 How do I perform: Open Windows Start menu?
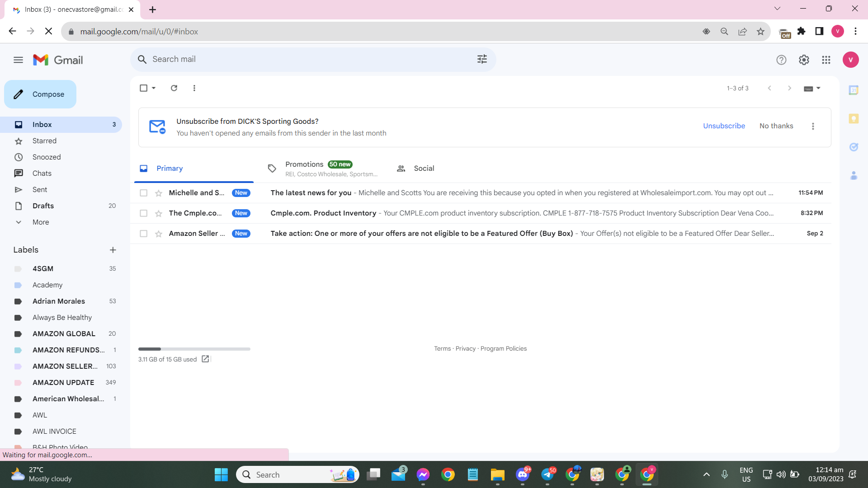(221, 474)
